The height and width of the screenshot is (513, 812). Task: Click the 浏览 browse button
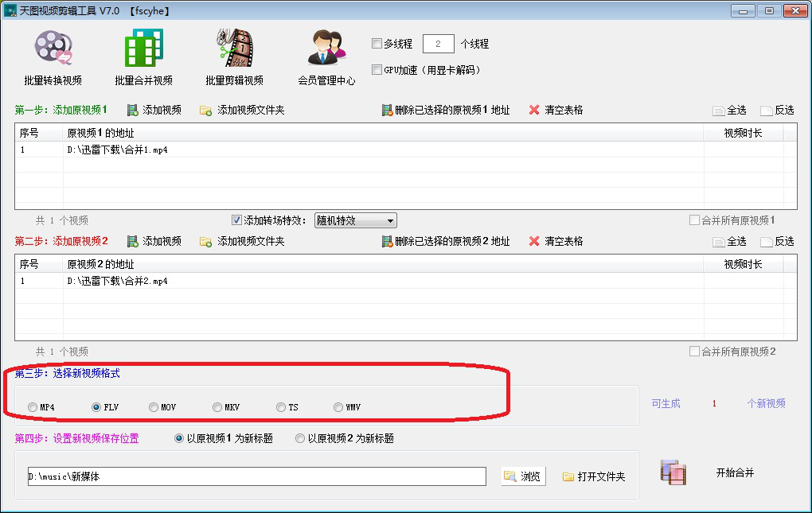click(523, 476)
